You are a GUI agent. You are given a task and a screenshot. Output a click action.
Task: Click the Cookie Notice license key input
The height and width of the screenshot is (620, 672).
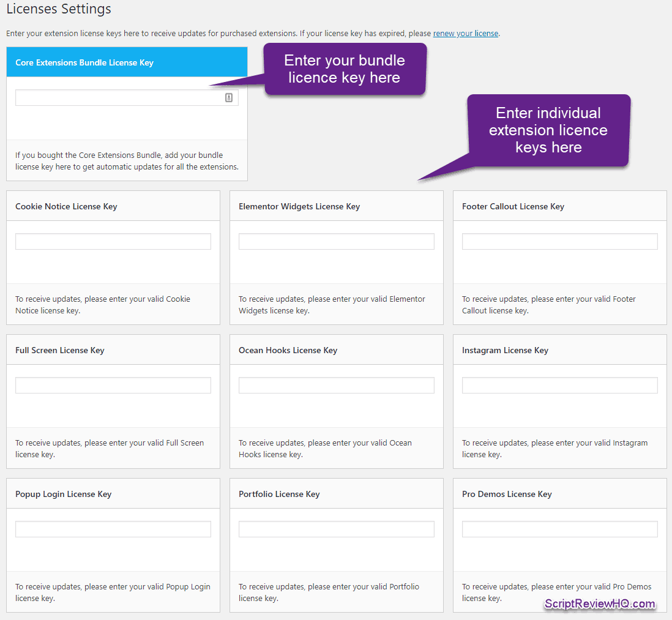click(113, 242)
